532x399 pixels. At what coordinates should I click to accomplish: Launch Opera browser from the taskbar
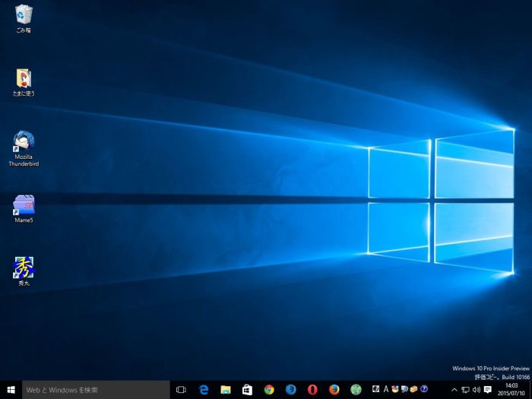[x=312, y=390]
